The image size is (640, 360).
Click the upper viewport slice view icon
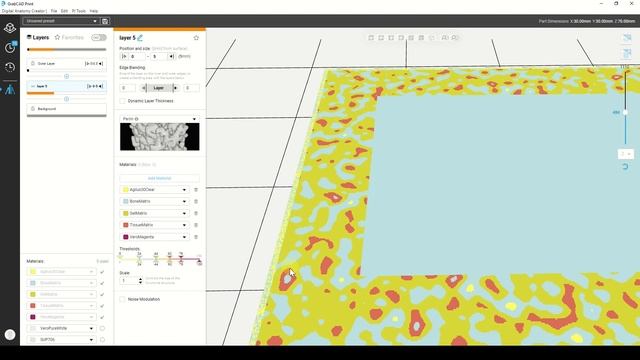click(x=627, y=38)
